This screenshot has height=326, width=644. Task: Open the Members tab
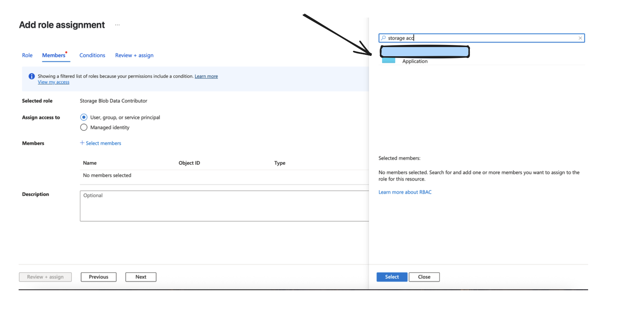[54, 56]
